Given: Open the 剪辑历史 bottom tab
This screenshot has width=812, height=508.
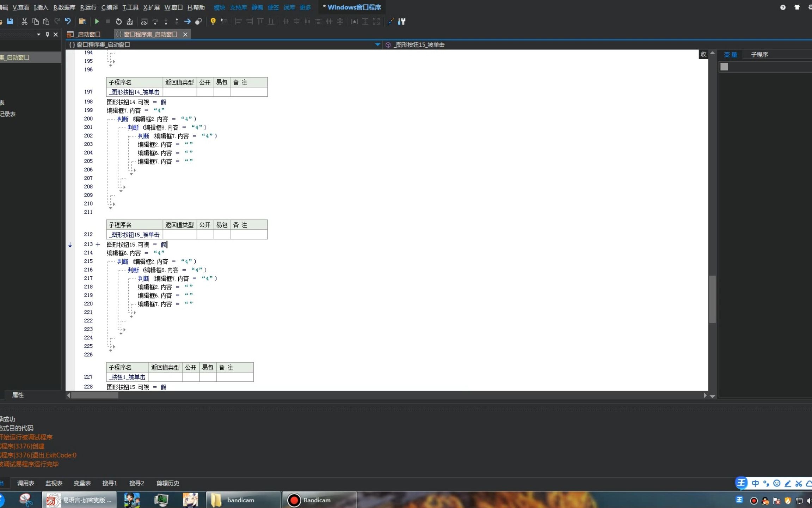Looking at the screenshot, I should click(x=168, y=483).
